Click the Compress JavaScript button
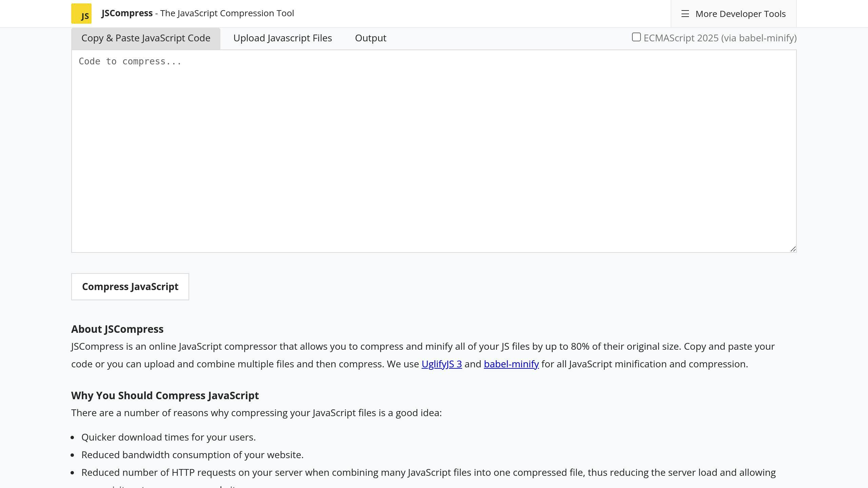 click(x=130, y=287)
